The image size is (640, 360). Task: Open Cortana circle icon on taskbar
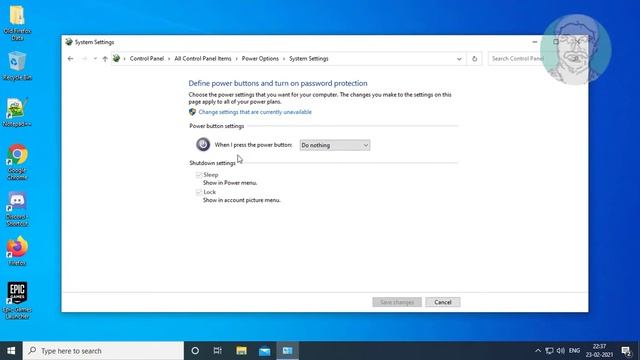click(x=195, y=351)
